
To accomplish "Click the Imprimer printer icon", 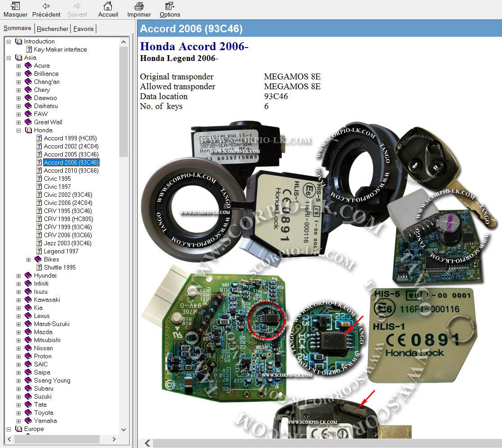I will tap(139, 6).
